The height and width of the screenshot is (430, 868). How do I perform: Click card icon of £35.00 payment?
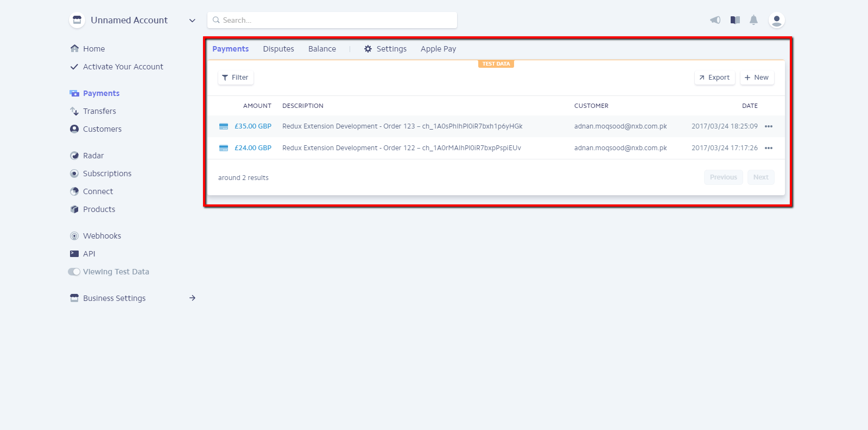[x=224, y=126]
